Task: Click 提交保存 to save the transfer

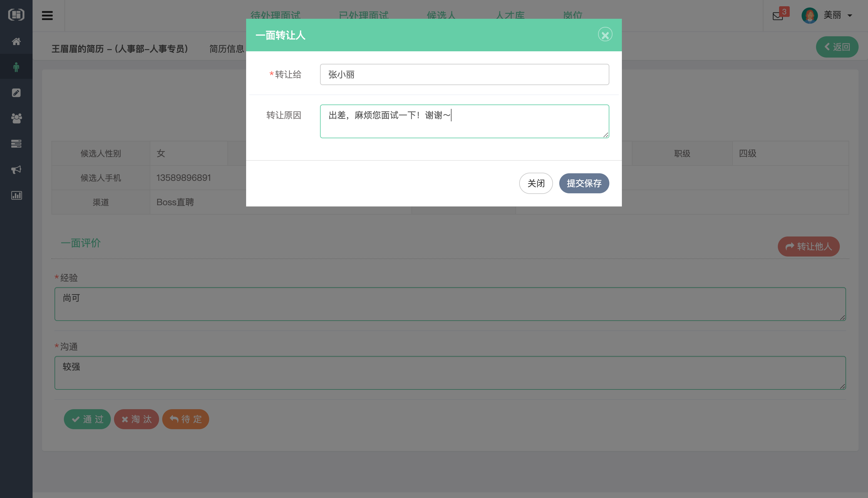Action: 584,183
